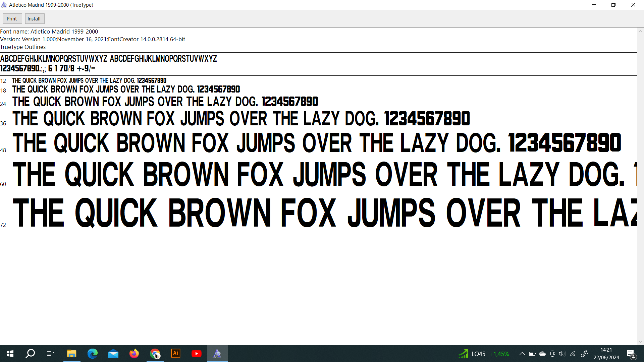Image resolution: width=644 pixels, height=362 pixels.
Task: Launch Microsoft Edge from the taskbar
Action: 92,354
